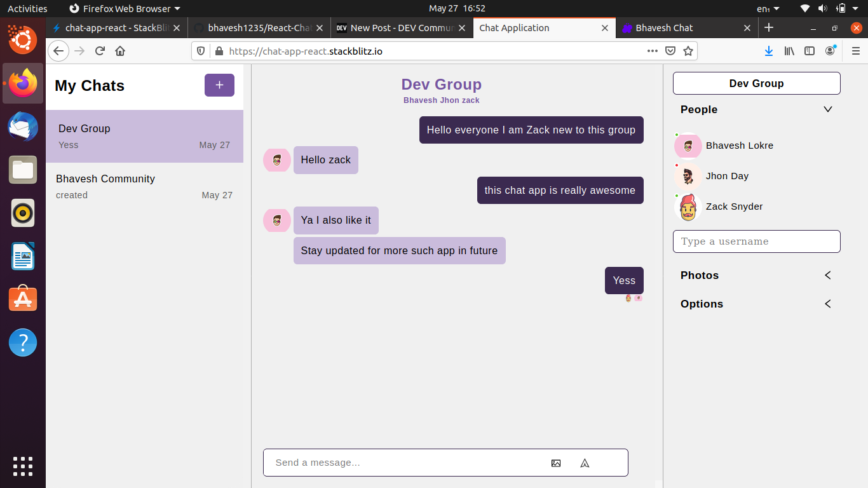Open clock and calendar panel
This screenshot has height=488, width=868.
pos(457,8)
